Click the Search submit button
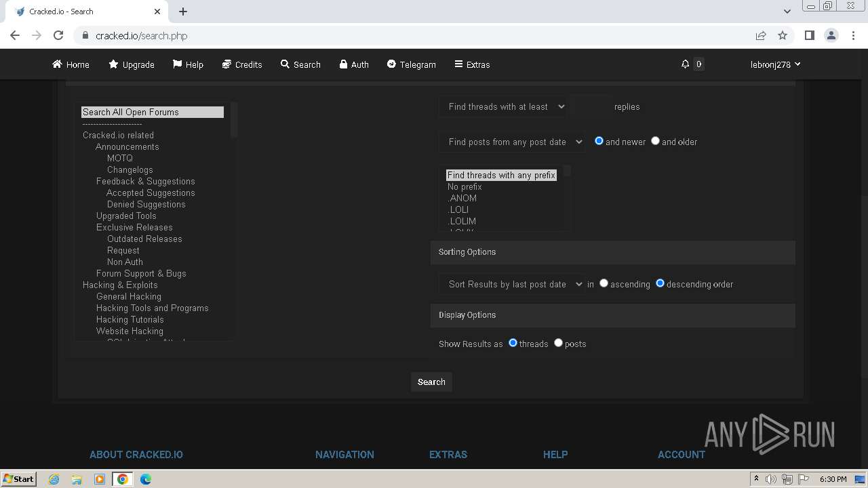868x488 pixels. [x=431, y=382]
